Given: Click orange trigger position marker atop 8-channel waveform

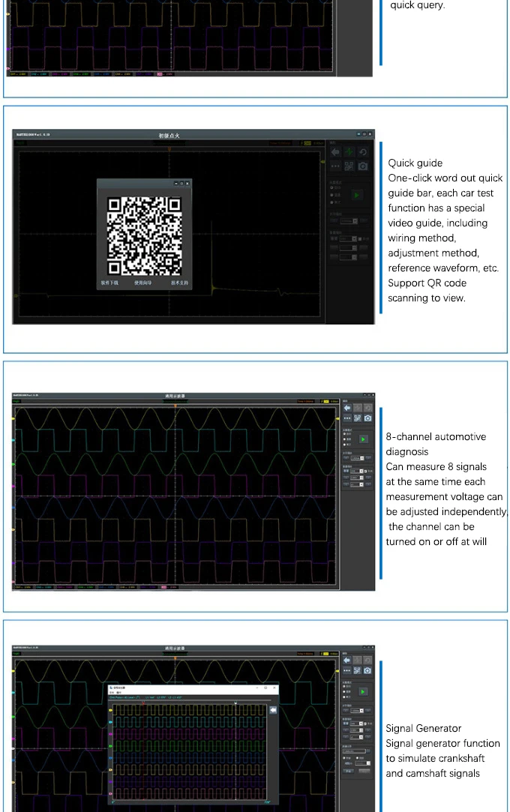Looking at the screenshot, I should pyautogui.click(x=175, y=406).
